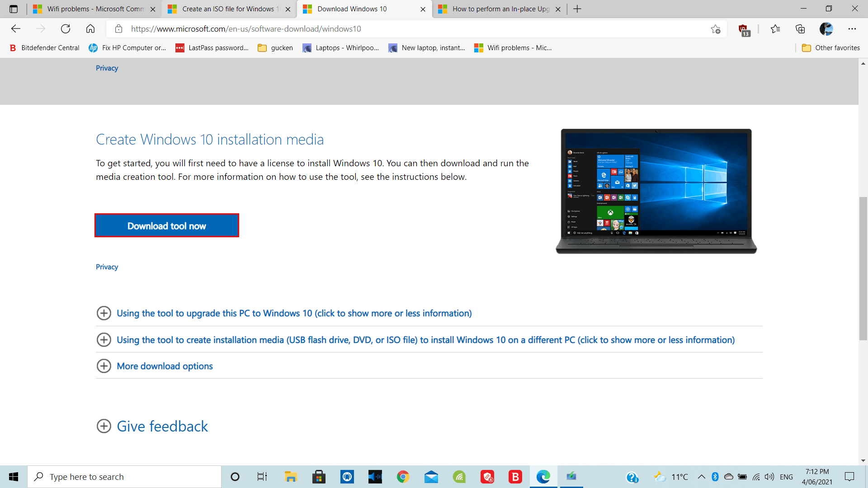Open Fix HP Computer bookmark
868x488 pixels.
[127, 48]
